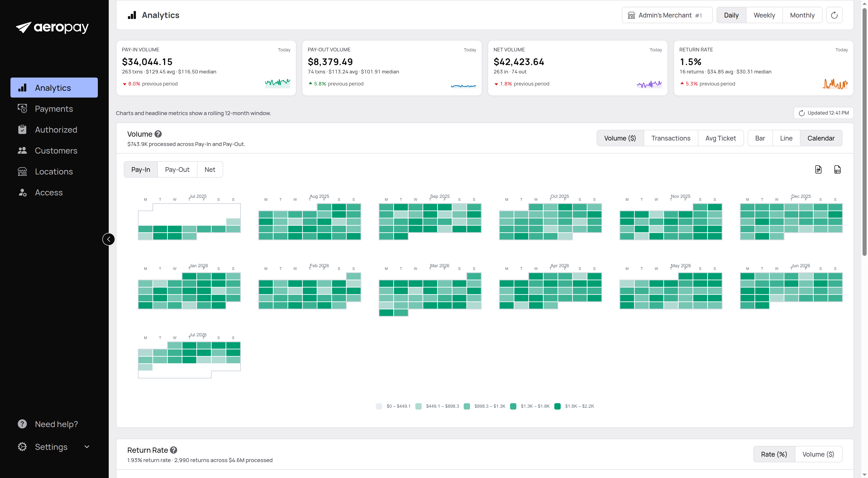The height and width of the screenshot is (478, 868).
Task: Export data with spreadsheet document icon
Action: [x=837, y=169]
